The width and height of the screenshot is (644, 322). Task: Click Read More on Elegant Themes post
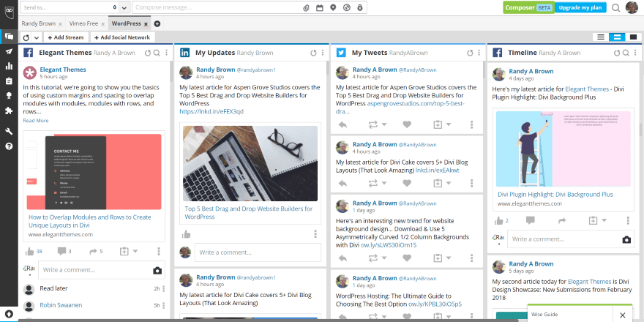(x=36, y=120)
